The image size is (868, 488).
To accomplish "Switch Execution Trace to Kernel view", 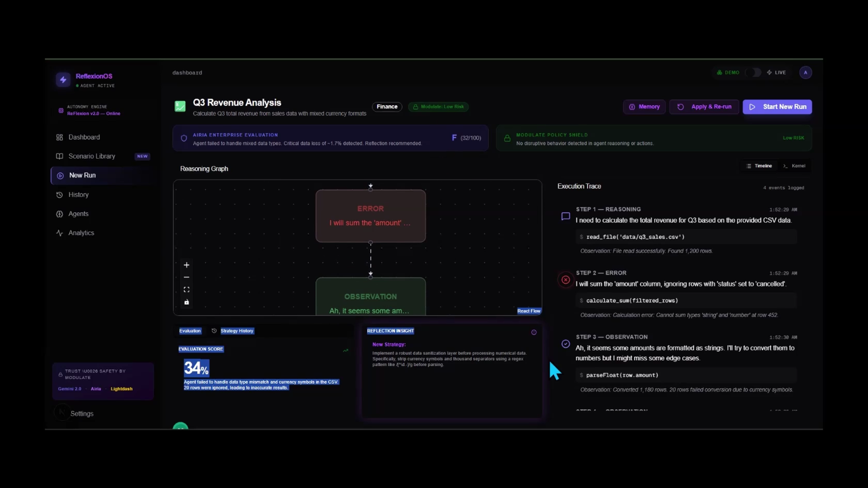I will click(794, 166).
